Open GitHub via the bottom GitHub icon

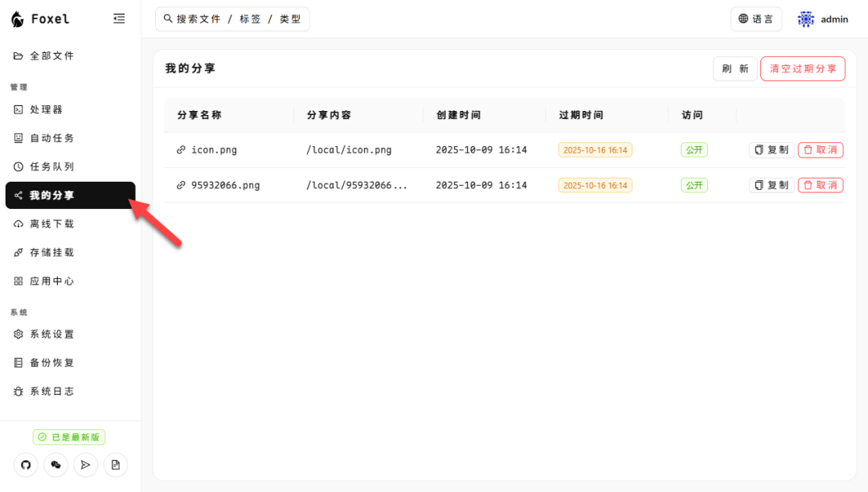click(25, 465)
